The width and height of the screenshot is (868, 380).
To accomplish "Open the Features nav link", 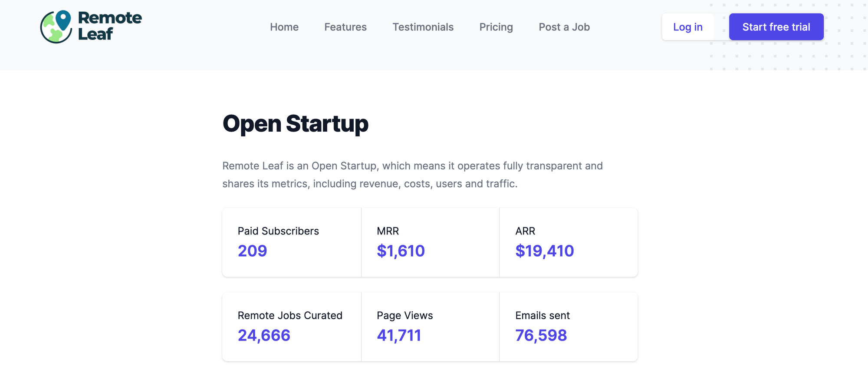I will tap(345, 27).
